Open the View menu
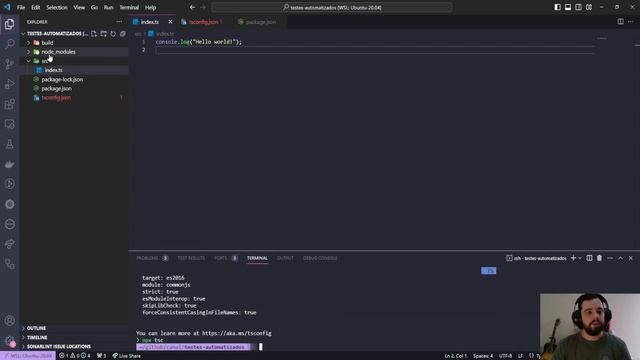Viewport: 640px width, 360px height. pos(79,7)
